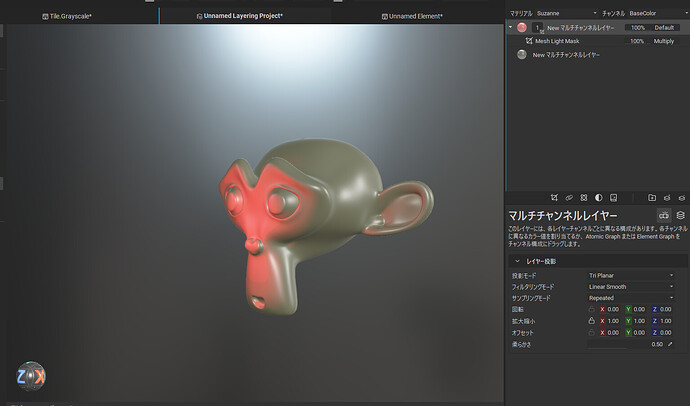Open the Unnamed Element tab
Screen dimensions: 690x406
(412, 16)
